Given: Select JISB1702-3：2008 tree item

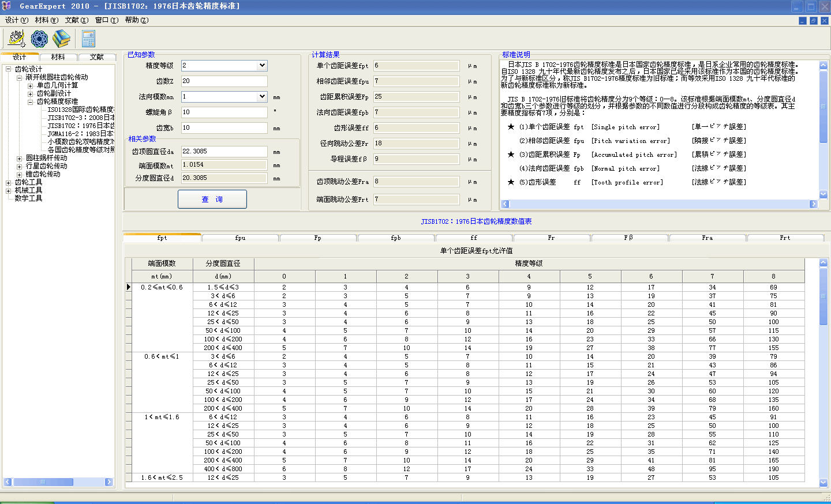Looking at the screenshot, I should coord(81,118).
